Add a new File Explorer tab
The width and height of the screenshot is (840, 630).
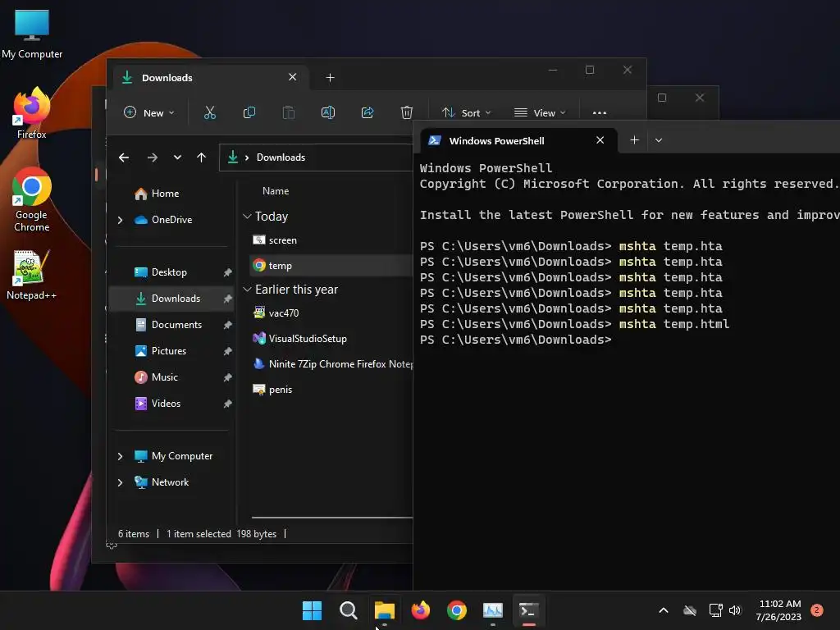[x=330, y=78]
